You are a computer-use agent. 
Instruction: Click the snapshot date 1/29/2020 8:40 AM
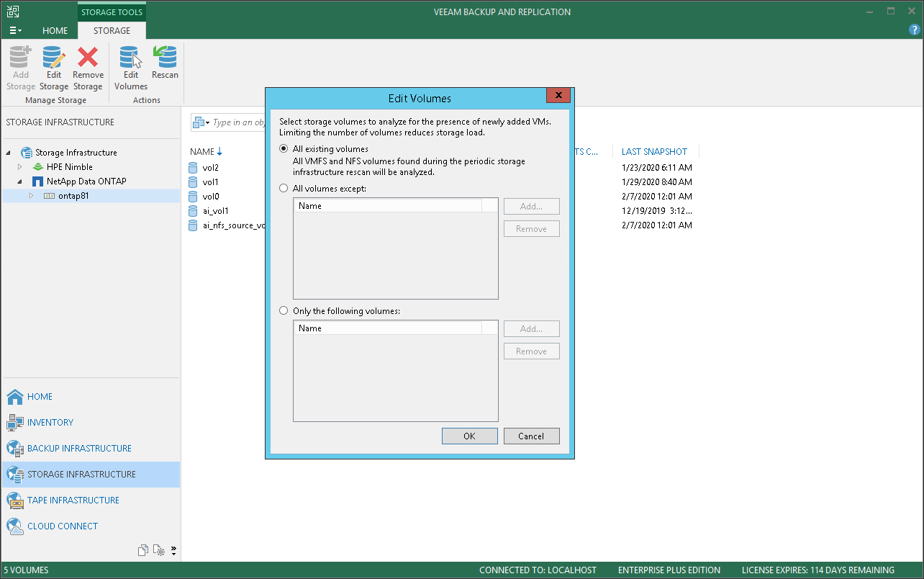[x=657, y=182]
